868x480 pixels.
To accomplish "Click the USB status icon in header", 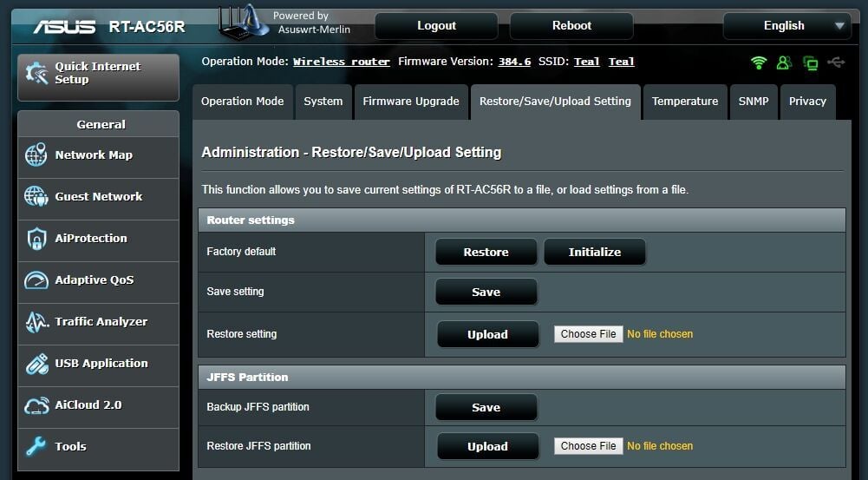I will (836, 62).
